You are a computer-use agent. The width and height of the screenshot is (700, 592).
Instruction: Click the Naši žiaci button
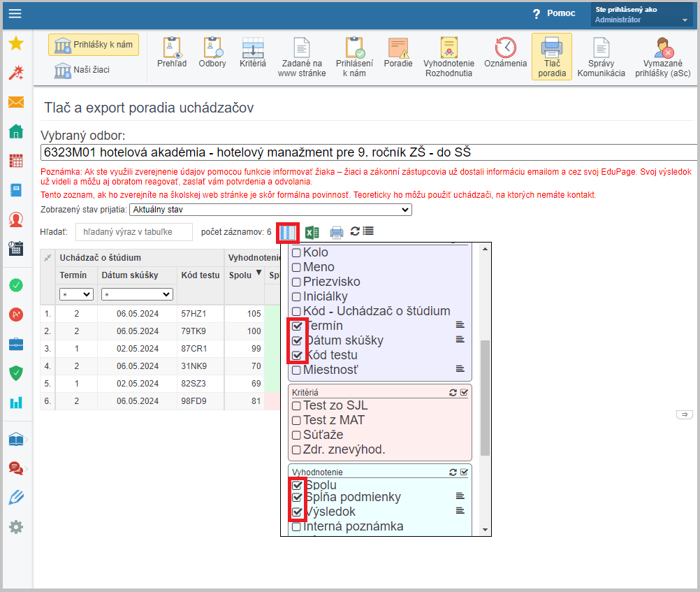pos(82,70)
